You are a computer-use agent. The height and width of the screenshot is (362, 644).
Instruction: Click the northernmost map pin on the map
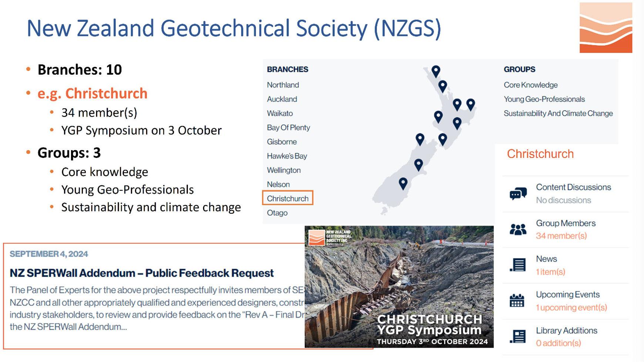[x=436, y=71]
